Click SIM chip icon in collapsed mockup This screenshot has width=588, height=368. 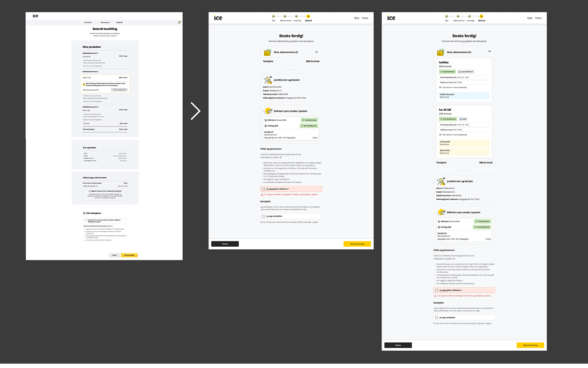tap(267, 53)
